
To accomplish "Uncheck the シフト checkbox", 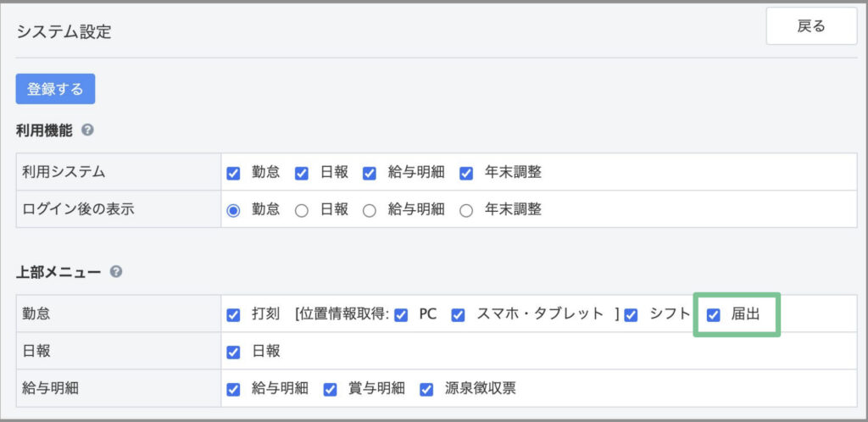I will click(631, 315).
